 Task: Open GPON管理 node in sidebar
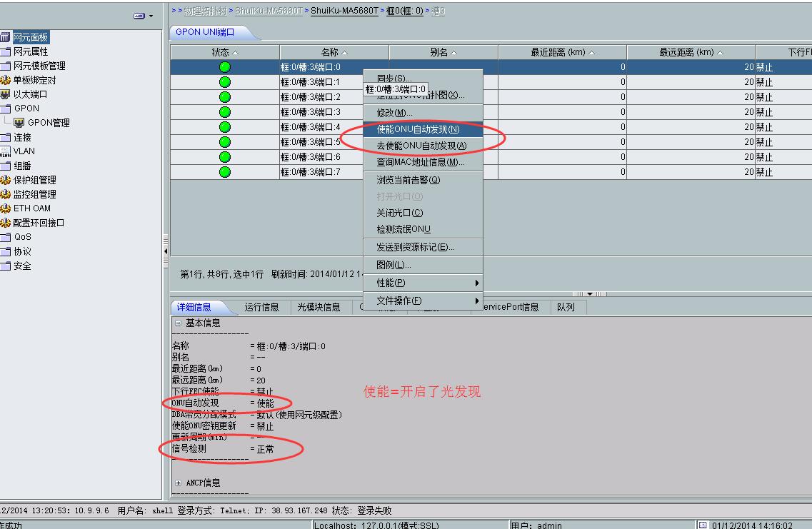pos(48,123)
